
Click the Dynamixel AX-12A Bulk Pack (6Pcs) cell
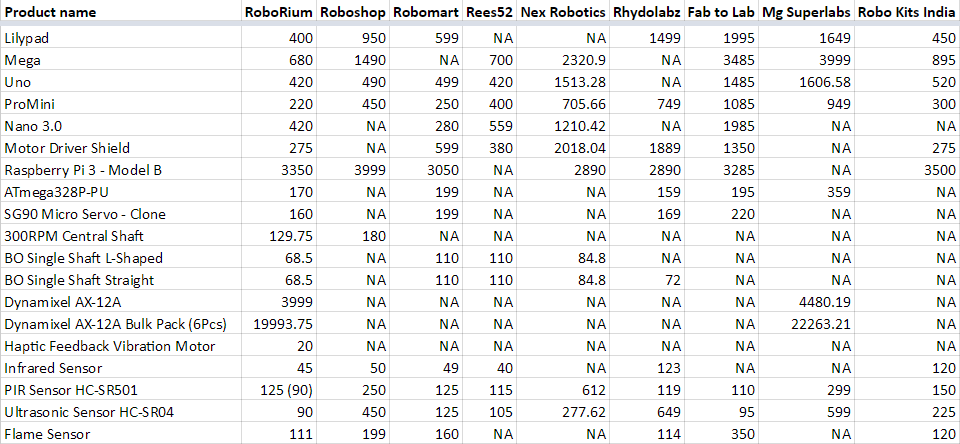click(120, 325)
